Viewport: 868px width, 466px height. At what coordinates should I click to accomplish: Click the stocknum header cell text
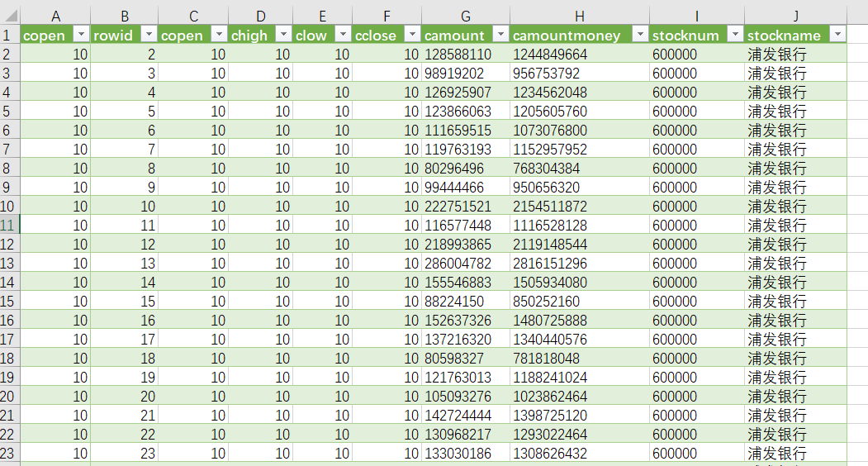point(685,36)
